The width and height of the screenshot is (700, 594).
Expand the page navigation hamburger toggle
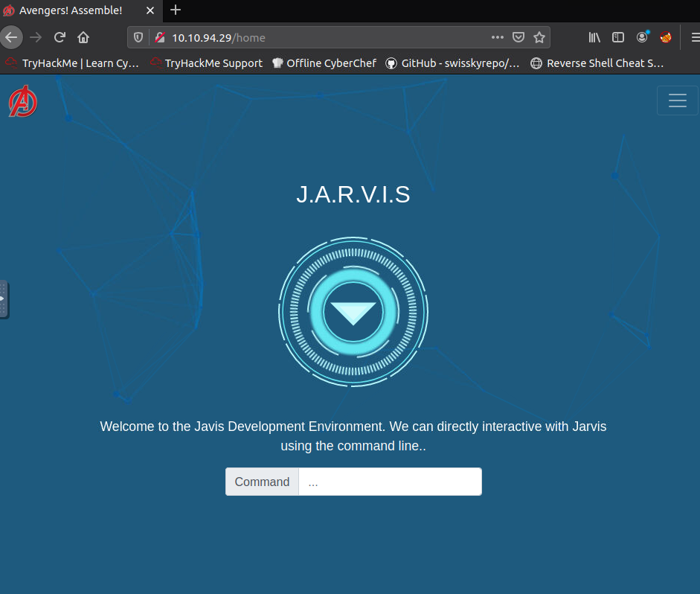(677, 100)
